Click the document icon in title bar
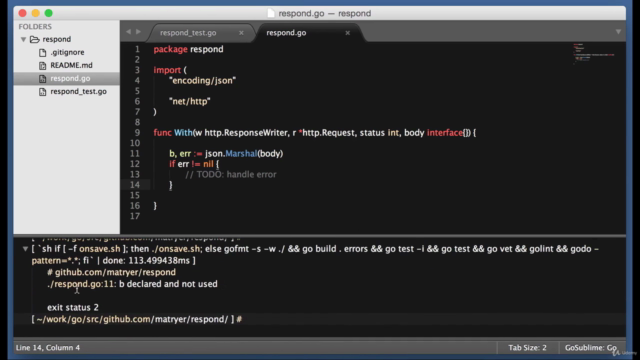640x360 pixels. [x=271, y=13]
